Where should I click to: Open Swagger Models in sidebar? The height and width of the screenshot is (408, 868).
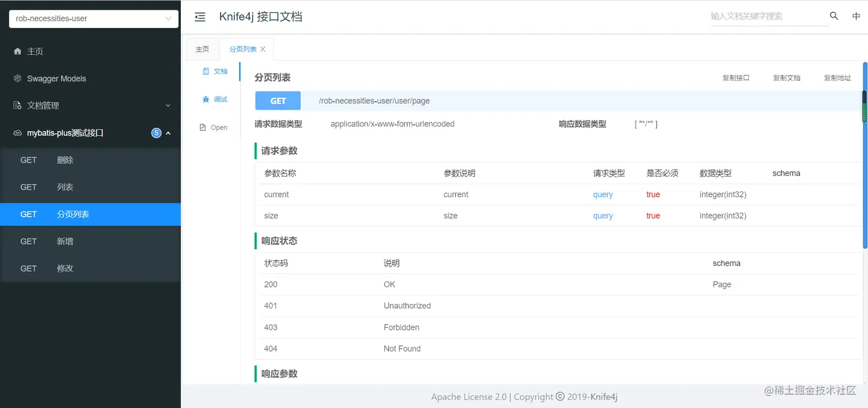(91, 78)
